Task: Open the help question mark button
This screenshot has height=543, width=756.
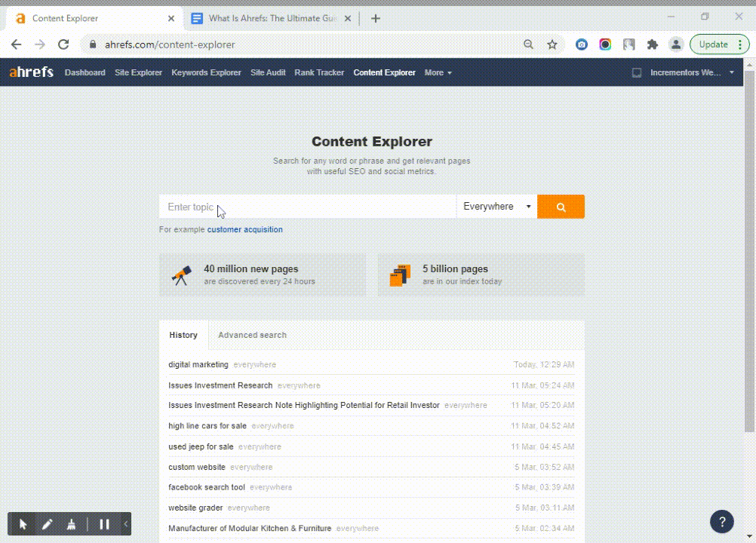Action: click(722, 521)
